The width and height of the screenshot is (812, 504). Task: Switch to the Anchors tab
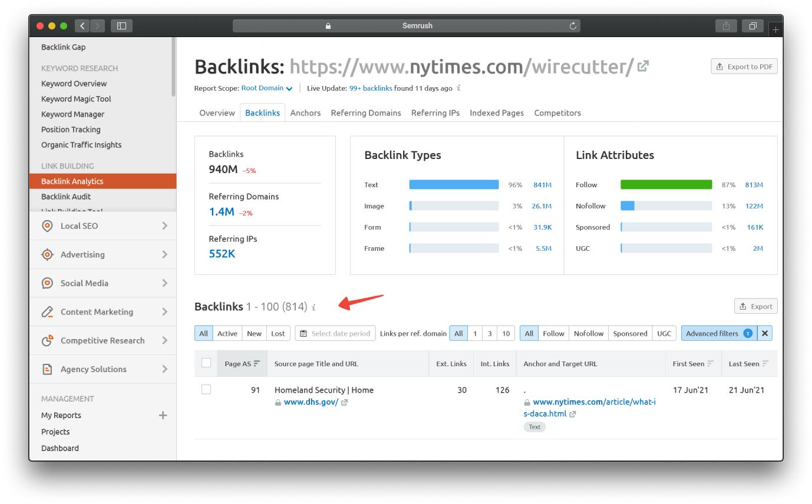pos(305,113)
